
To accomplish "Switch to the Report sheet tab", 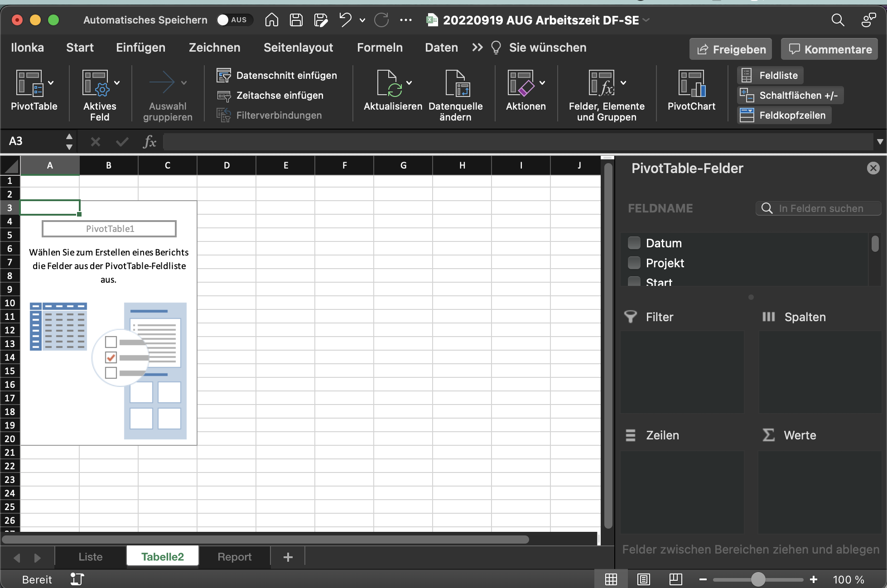I will click(x=234, y=557).
